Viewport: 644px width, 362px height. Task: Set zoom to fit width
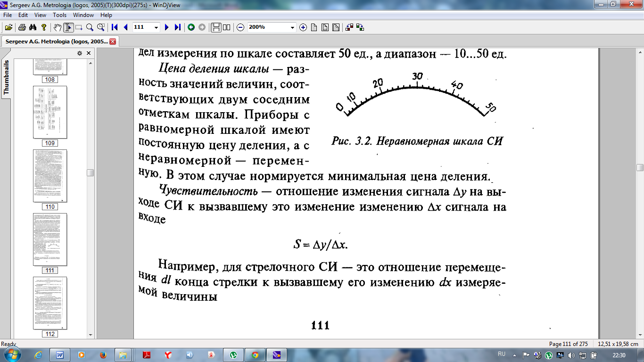[336, 27]
